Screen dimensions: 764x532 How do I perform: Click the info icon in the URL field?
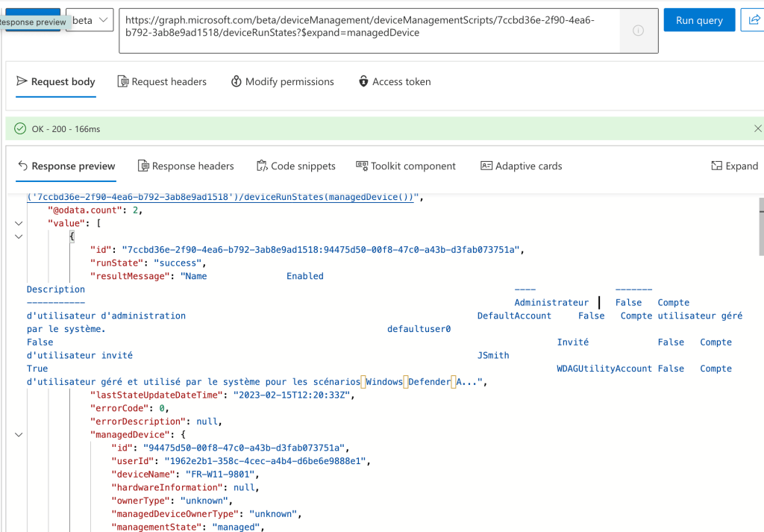pyautogui.click(x=638, y=31)
